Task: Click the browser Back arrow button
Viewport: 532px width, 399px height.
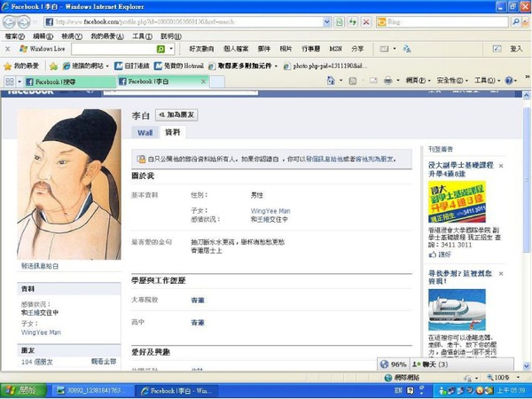Action: (x=9, y=22)
